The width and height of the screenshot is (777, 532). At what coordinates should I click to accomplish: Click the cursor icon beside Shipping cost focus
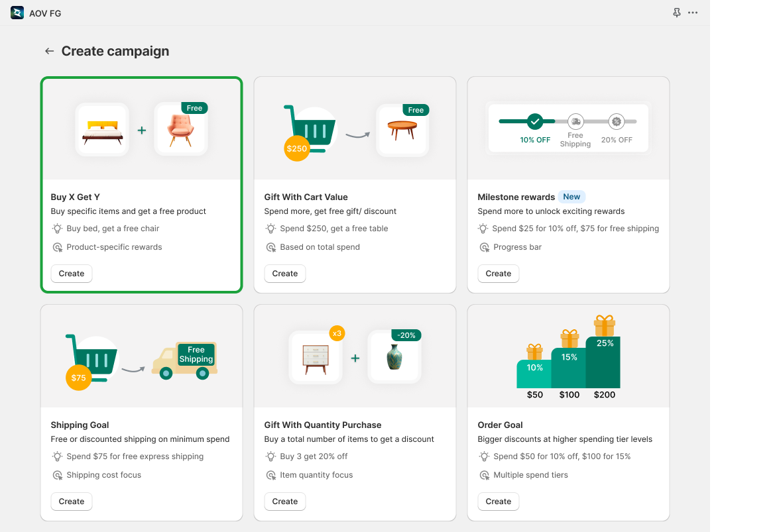57,475
